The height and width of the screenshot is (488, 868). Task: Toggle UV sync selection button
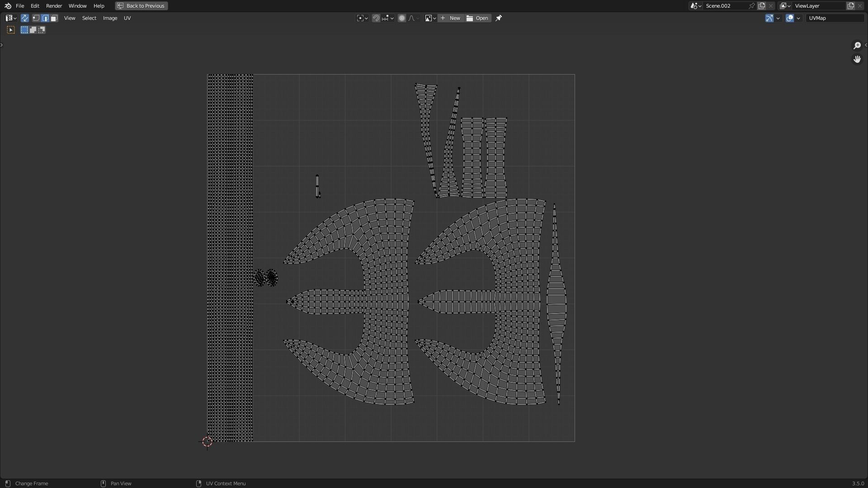[x=24, y=18]
